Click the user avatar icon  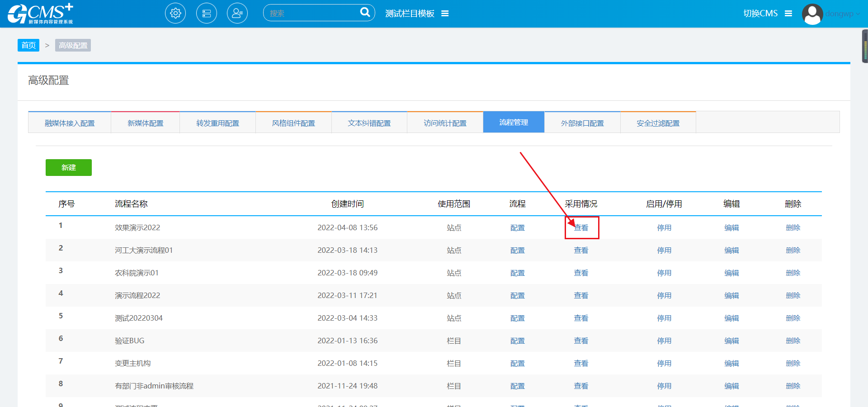(812, 14)
